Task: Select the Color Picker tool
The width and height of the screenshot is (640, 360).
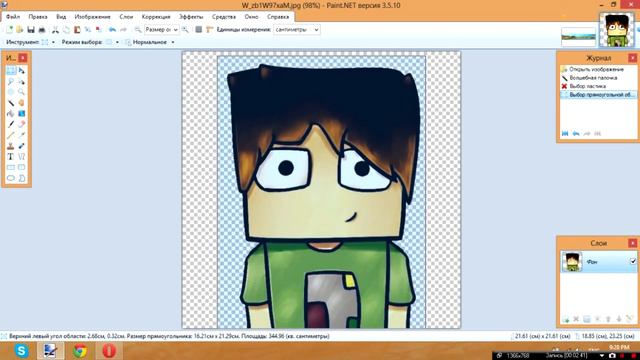Action: coord(21,135)
